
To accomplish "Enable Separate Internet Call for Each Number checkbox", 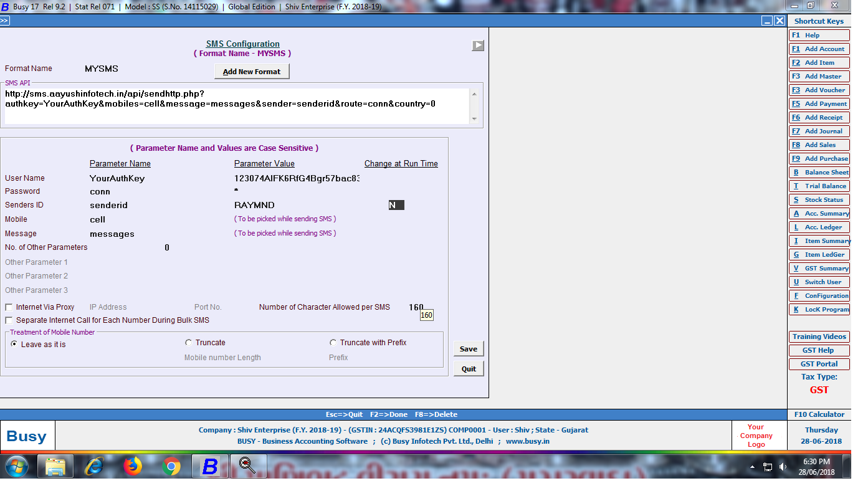I will point(9,320).
